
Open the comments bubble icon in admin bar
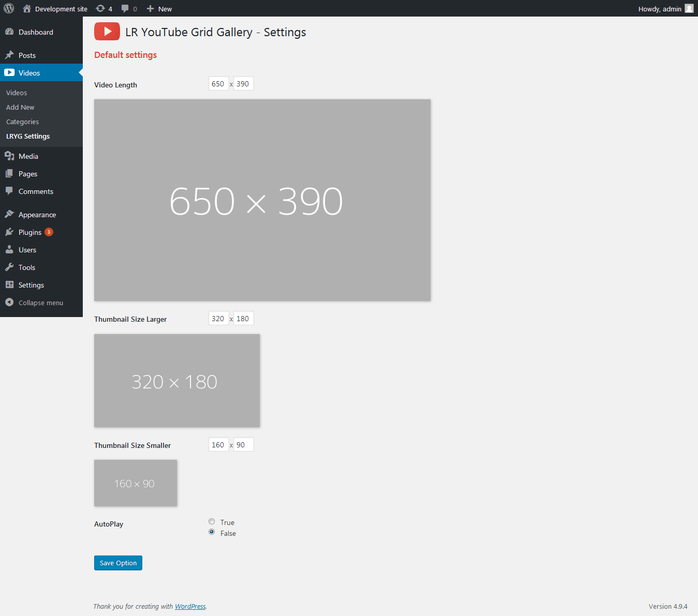125,8
